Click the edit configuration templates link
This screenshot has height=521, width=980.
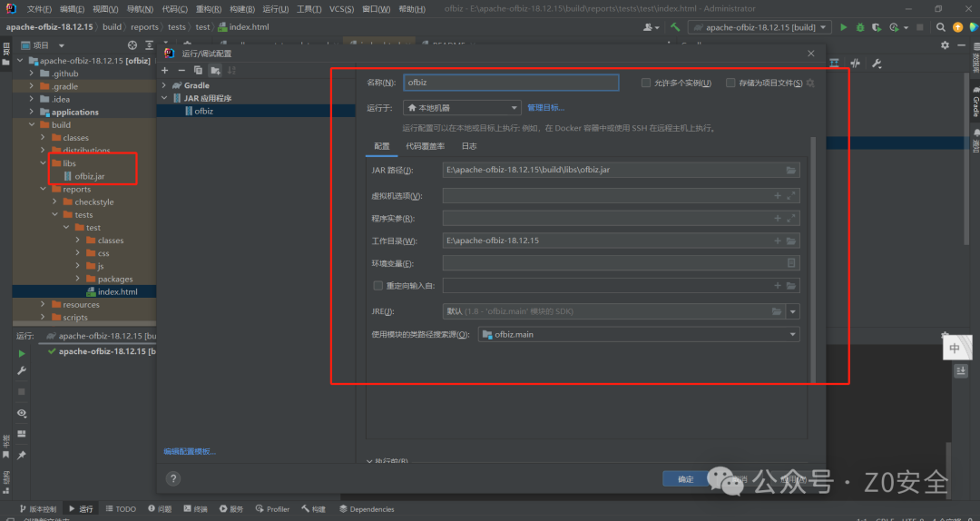click(190, 452)
